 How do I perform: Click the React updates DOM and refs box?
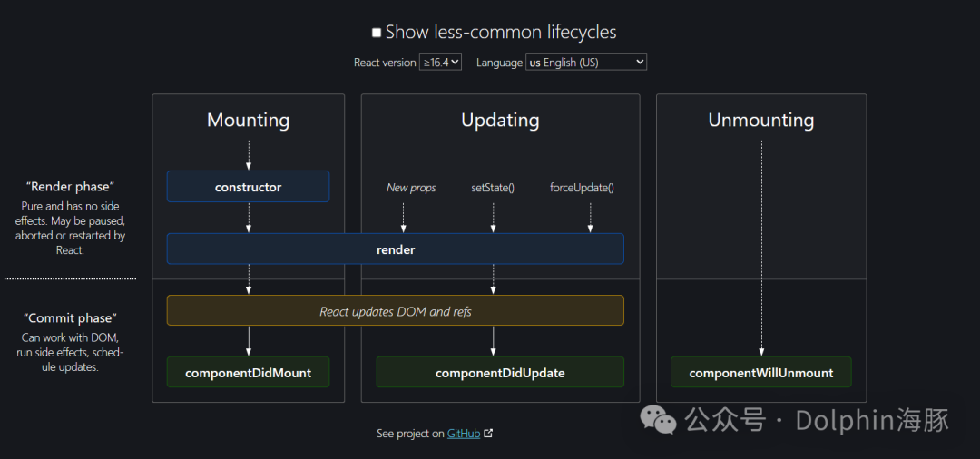395,310
